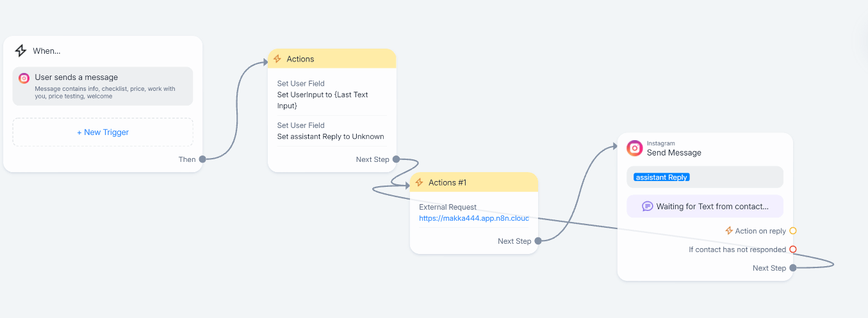
Task: Click the yellow Action on reply connector
Action: tap(793, 231)
